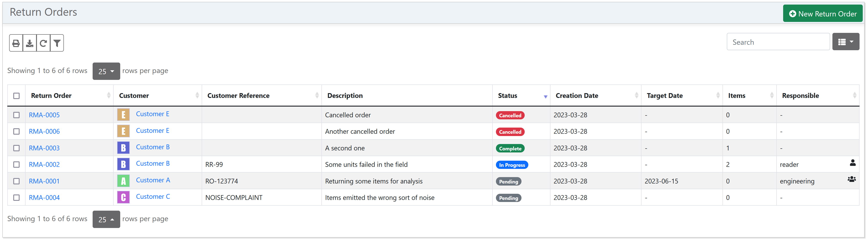Select the RMA-0001 row checkbox
Viewport: 868px width, 241px height.
click(16, 181)
